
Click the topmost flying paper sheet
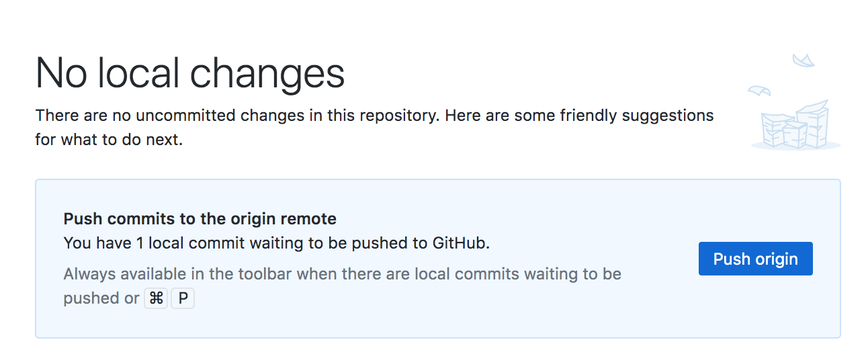pos(804,61)
